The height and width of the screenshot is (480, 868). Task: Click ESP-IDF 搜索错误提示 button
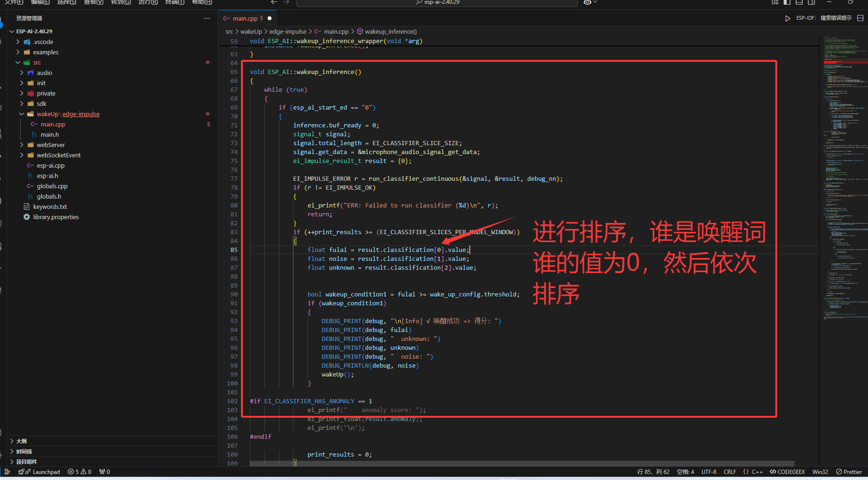tap(824, 18)
